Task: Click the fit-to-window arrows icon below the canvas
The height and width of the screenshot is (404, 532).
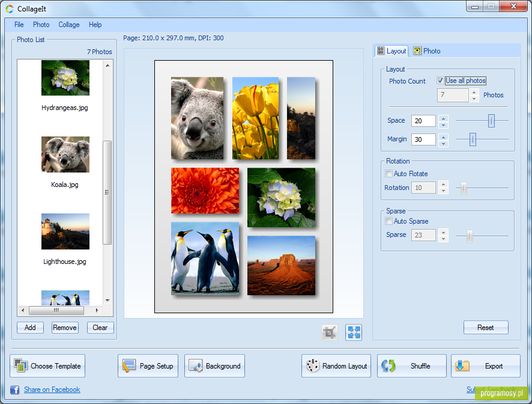Action: click(354, 332)
